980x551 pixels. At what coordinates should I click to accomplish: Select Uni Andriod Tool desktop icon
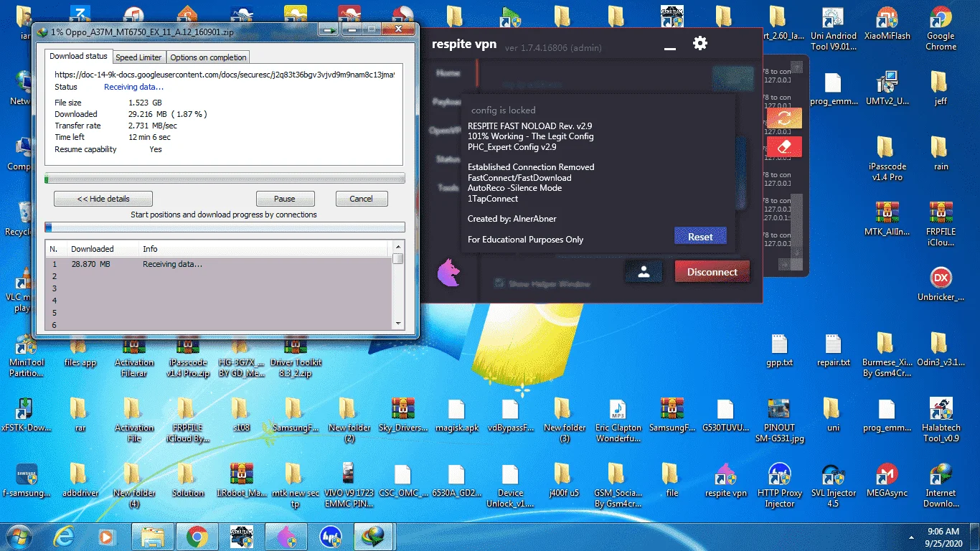point(833,30)
